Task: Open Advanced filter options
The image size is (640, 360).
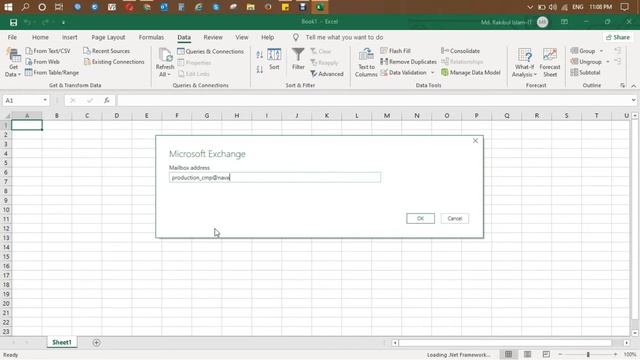Action: tap(327, 74)
